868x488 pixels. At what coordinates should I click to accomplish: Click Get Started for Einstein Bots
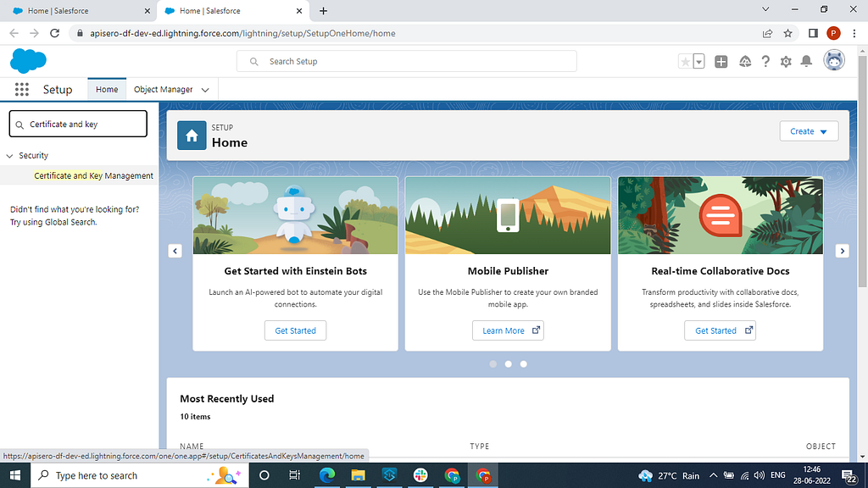(x=295, y=330)
